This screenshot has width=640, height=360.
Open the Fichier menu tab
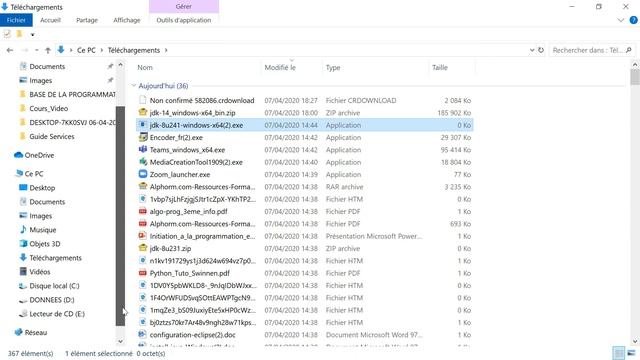pyautogui.click(x=16, y=20)
